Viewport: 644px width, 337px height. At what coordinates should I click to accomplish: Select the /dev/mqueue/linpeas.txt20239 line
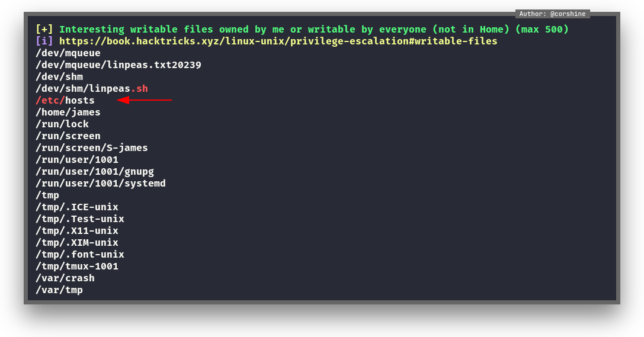coord(118,65)
